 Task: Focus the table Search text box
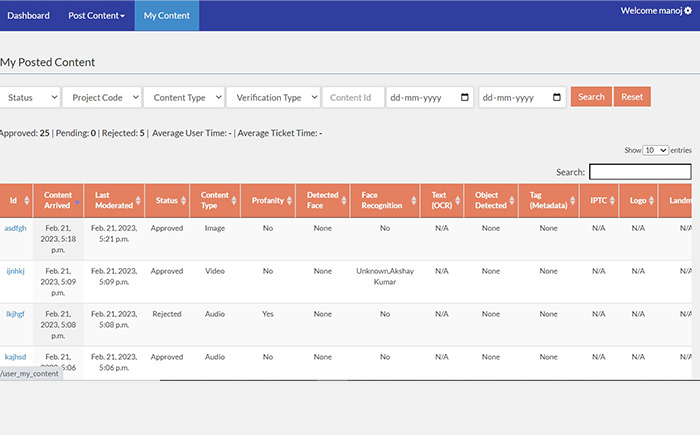(640, 171)
